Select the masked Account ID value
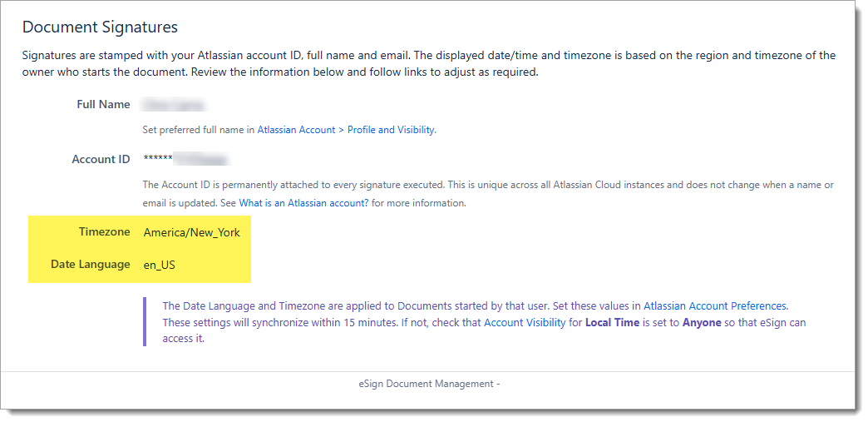The height and width of the screenshot is (422, 868). (x=185, y=159)
